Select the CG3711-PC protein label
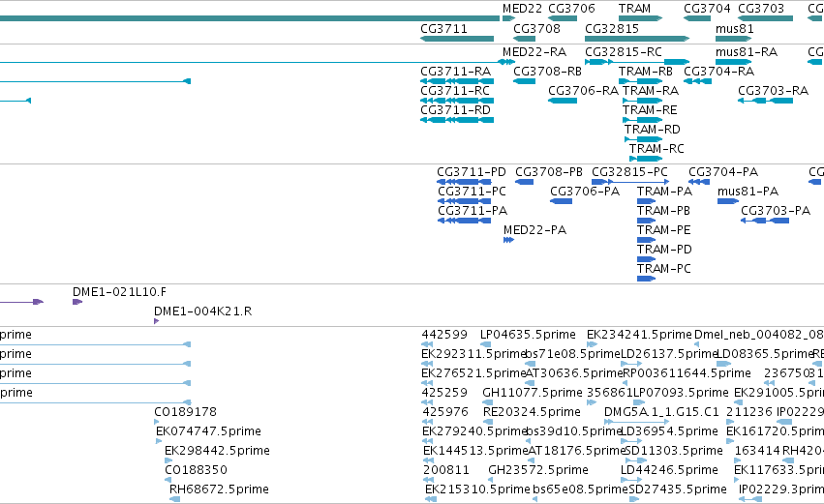Image resolution: width=824 pixels, height=504 pixels. [x=472, y=192]
